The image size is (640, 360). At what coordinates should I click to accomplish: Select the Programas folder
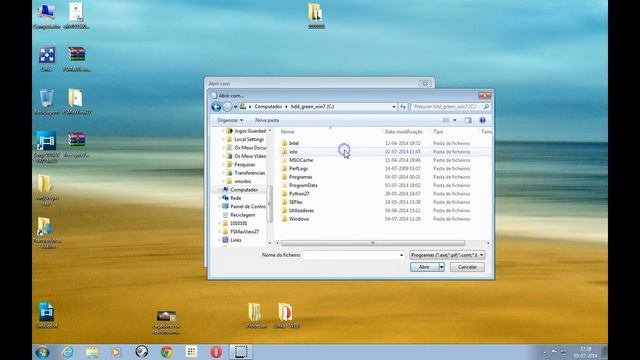(x=300, y=177)
